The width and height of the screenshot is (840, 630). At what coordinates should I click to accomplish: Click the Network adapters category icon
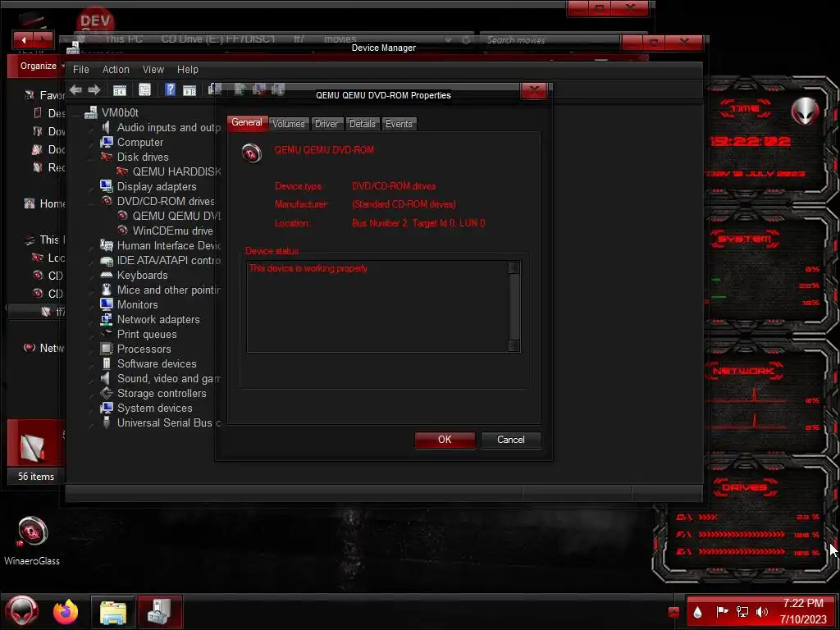(x=106, y=319)
